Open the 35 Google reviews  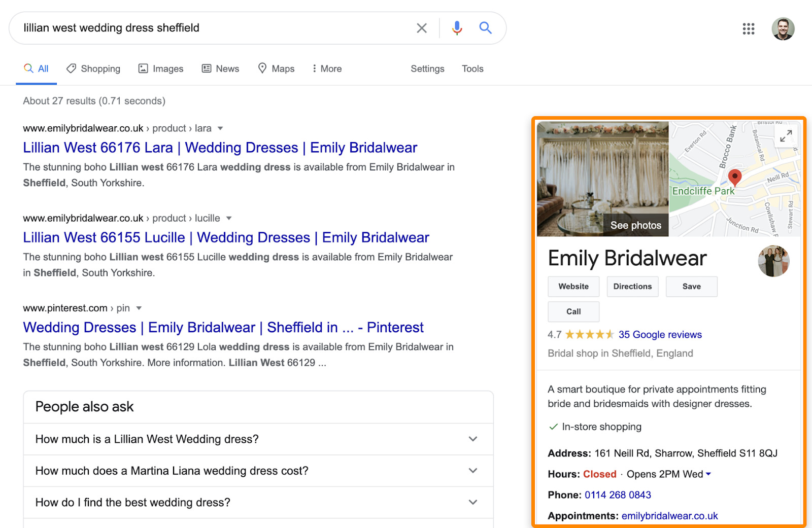pyautogui.click(x=659, y=334)
